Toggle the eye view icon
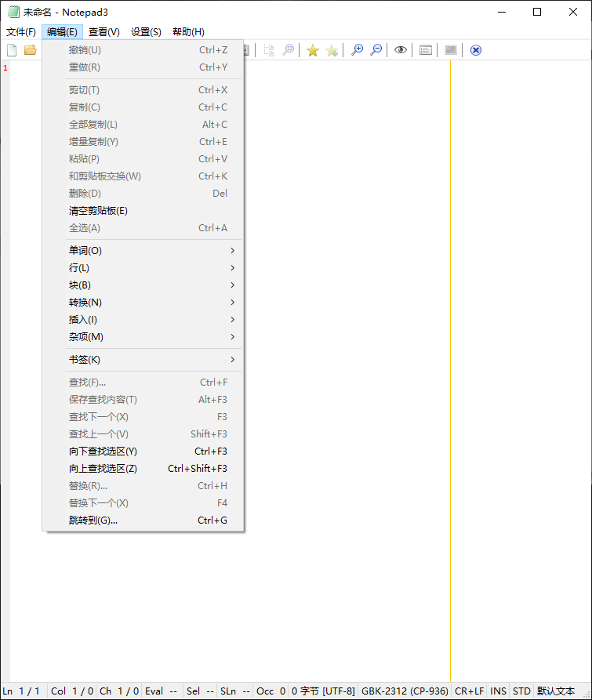Image resolution: width=592 pixels, height=700 pixels. click(401, 50)
